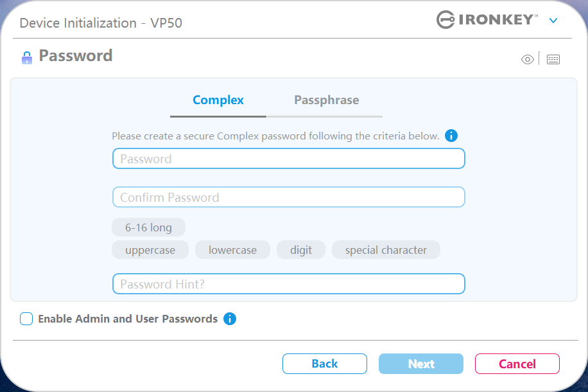Viewport: 588px width, 392px height.
Task: Expand the dropdown chevron beside IronKey logo
Action: tap(553, 21)
